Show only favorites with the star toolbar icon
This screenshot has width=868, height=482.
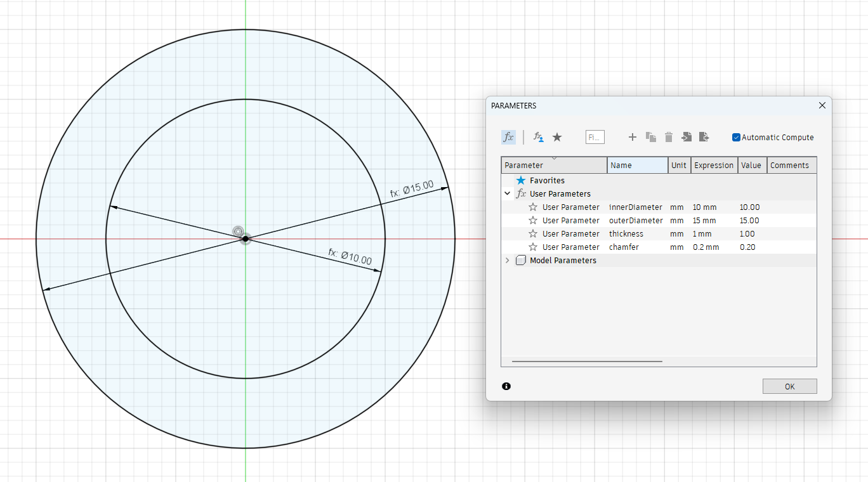click(x=557, y=137)
